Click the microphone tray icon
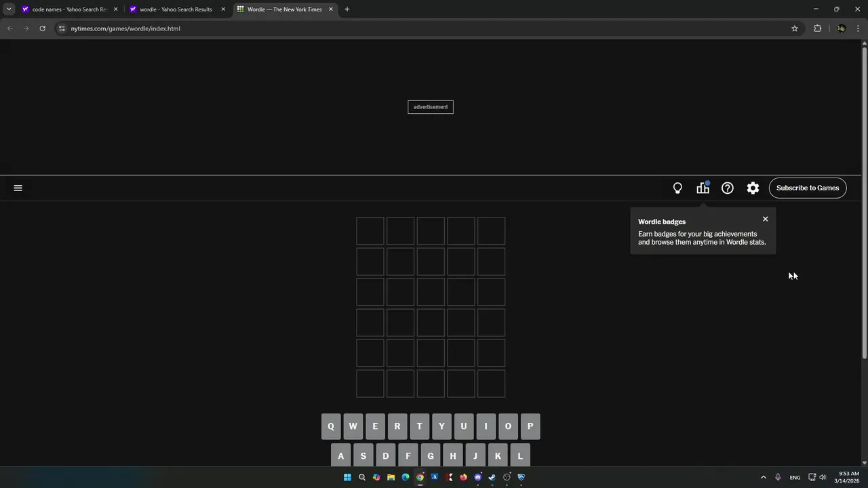The height and width of the screenshot is (488, 868). click(778, 477)
